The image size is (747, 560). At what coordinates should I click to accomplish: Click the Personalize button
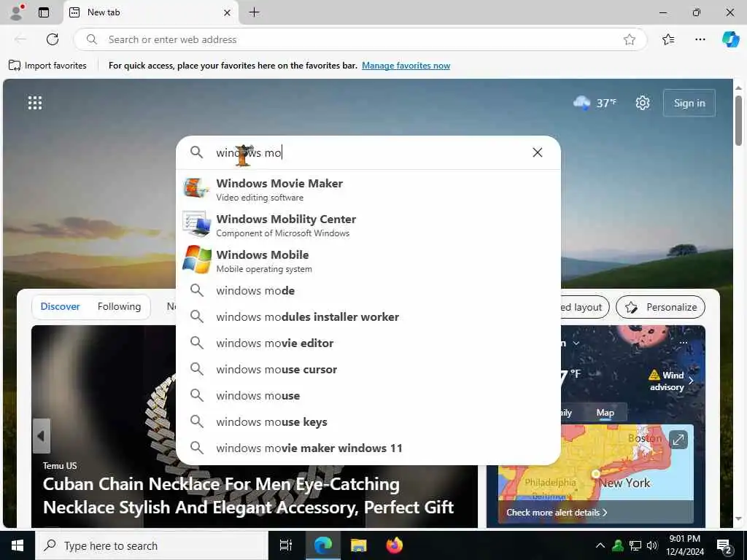[660, 307]
